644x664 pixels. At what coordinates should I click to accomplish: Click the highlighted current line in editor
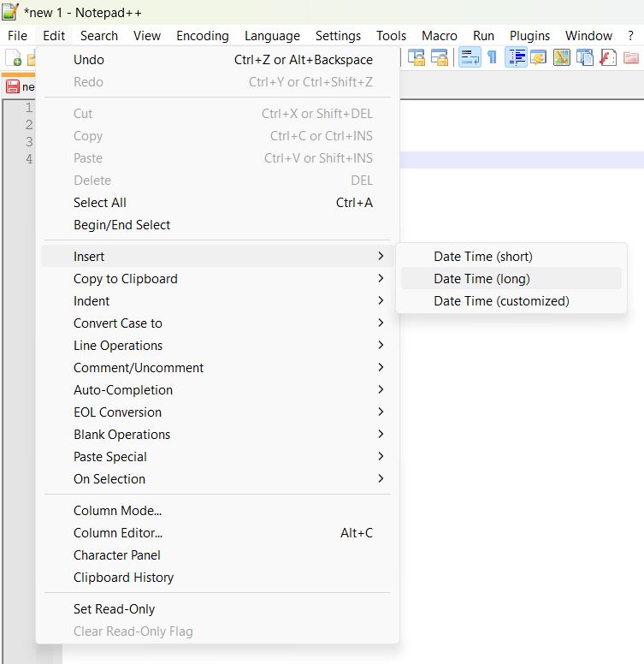(x=523, y=160)
